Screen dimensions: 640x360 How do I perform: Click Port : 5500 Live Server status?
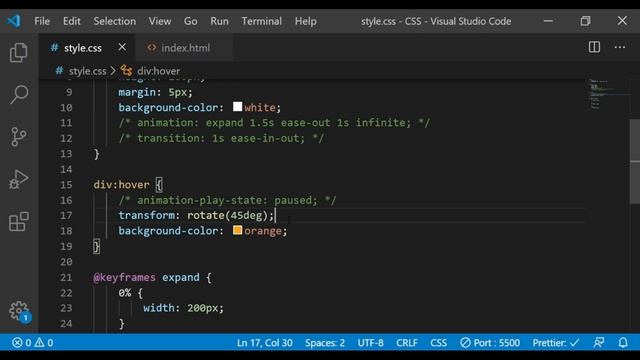(x=490, y=342)
